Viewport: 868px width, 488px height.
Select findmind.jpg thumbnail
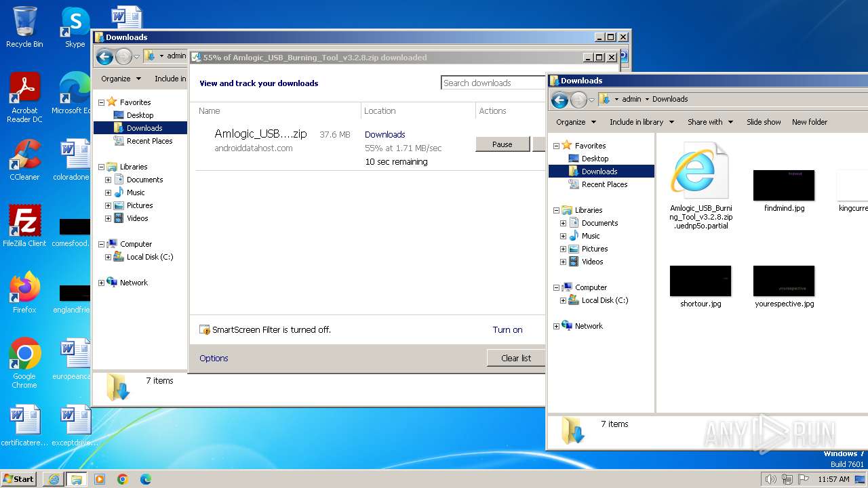pyautogui.click(x=784, y=191)
